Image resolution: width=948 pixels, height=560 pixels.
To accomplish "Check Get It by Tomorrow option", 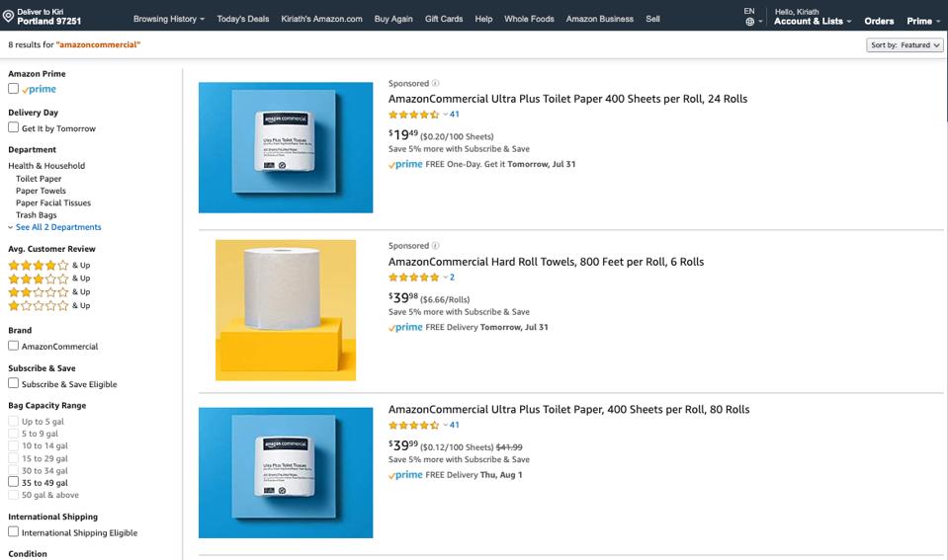I will click(x=14, y=127).
